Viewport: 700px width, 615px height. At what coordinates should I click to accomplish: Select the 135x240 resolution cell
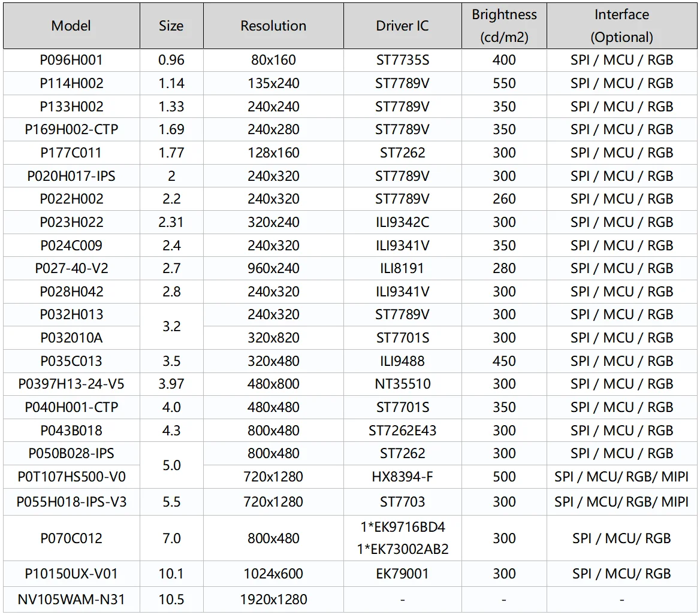(x=273, y=83)
